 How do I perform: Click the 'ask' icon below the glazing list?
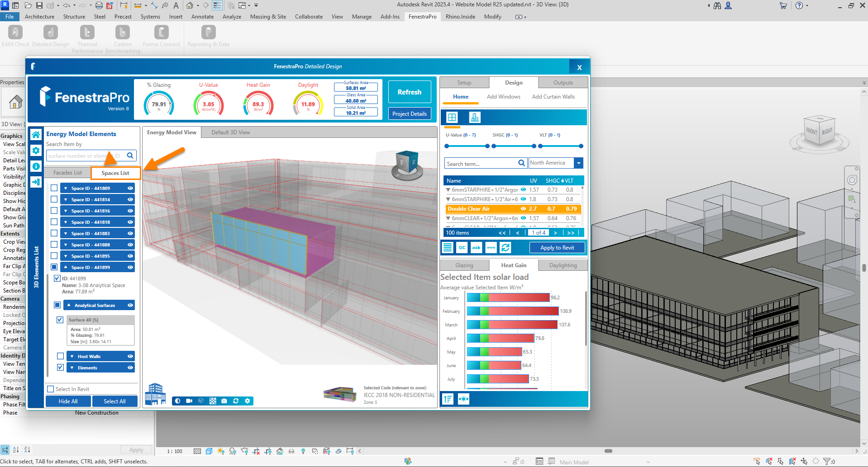click(x=477, y=247)
